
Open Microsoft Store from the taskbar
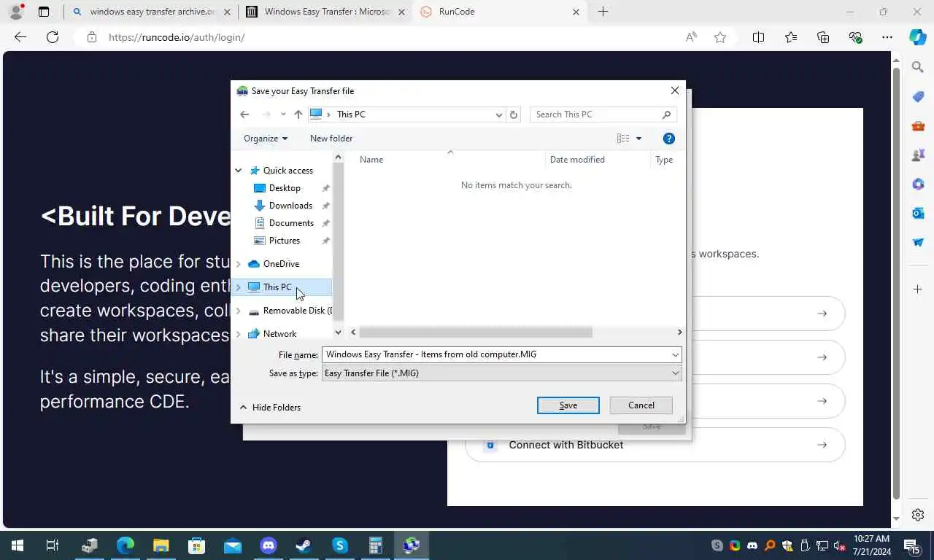click(197, 545)
